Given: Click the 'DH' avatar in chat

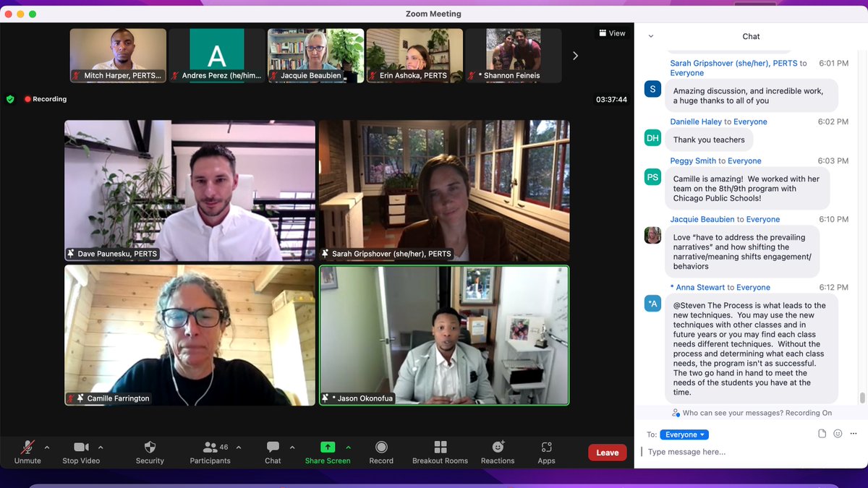Looking at the screenshot, I should [x=652, y=137].
